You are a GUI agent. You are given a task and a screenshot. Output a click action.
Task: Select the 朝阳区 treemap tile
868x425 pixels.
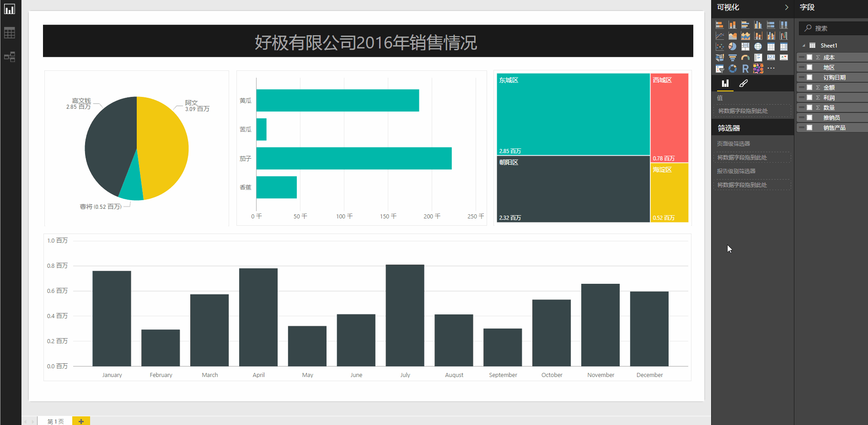click(573, 189)
